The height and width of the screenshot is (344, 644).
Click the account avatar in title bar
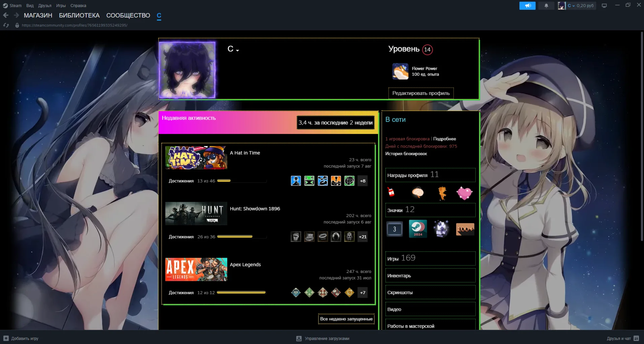click(562, 5)
